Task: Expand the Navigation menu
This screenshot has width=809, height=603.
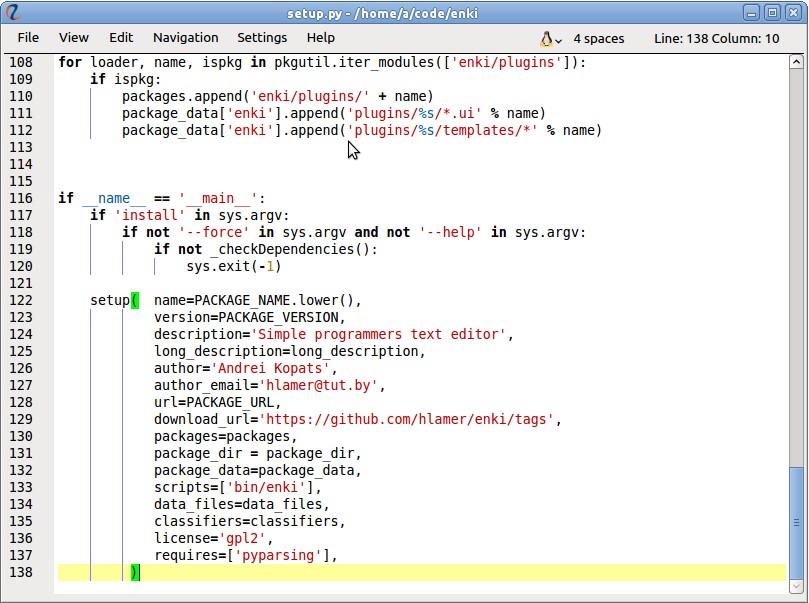Action: coord(185,38)
